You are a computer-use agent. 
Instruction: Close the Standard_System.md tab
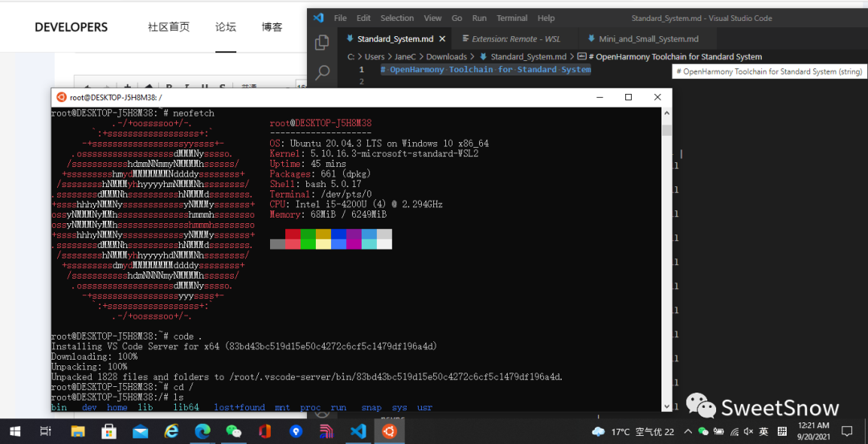[x=442, y=39]
